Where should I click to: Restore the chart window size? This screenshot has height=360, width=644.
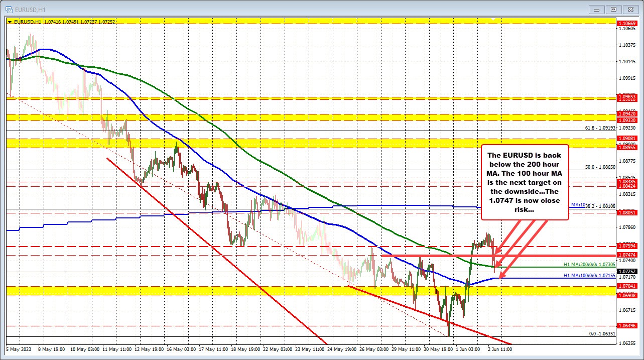pyautogui.click(x=613, y=9)
